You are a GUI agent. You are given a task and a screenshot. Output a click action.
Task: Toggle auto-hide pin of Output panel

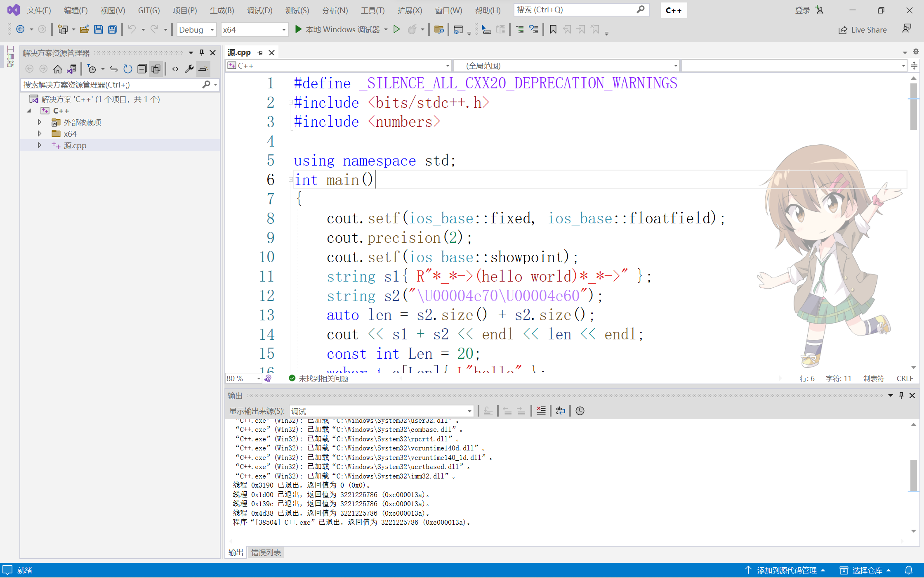point(901,395)
